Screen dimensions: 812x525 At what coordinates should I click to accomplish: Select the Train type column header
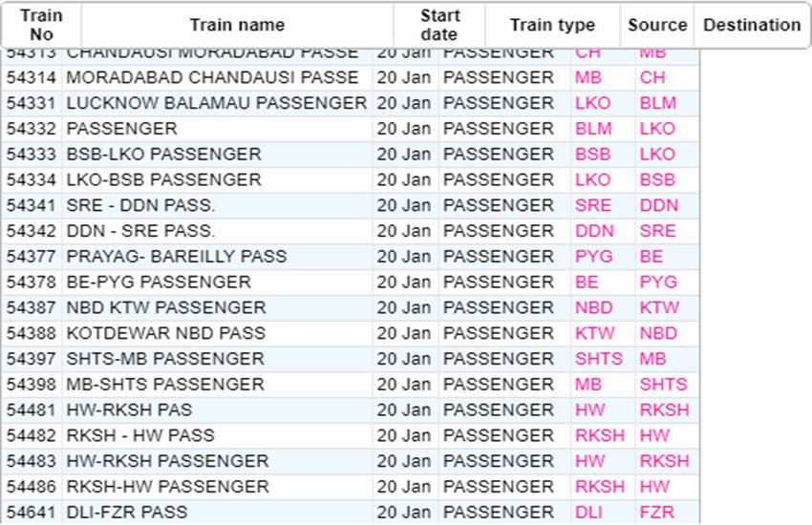coord(552,26)
